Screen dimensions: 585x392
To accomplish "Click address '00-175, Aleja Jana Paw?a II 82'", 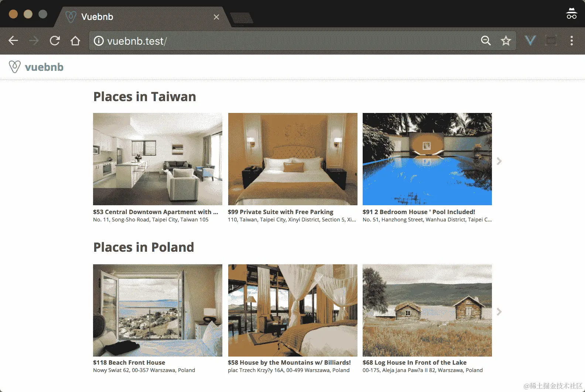I will 422,370.
